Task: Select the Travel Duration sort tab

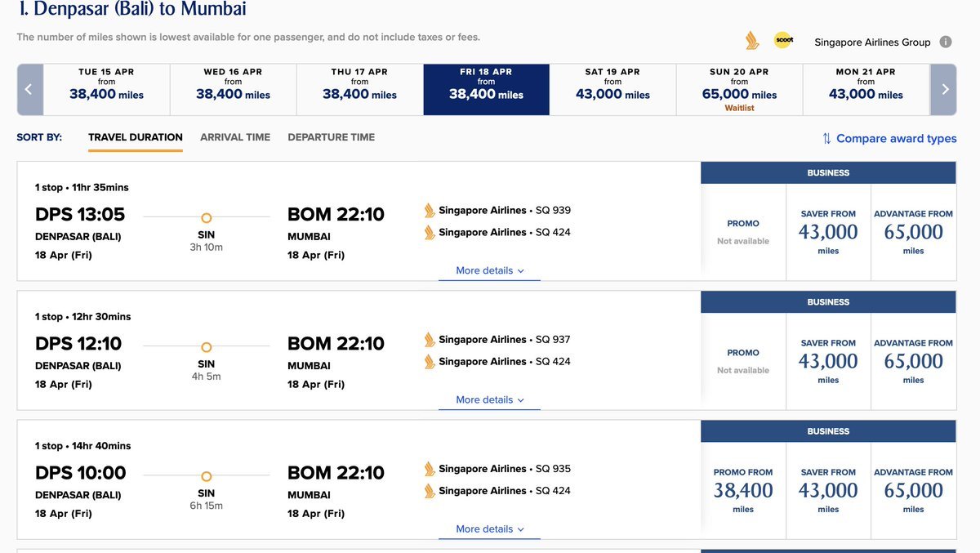Action: click(x=136, y=137)
